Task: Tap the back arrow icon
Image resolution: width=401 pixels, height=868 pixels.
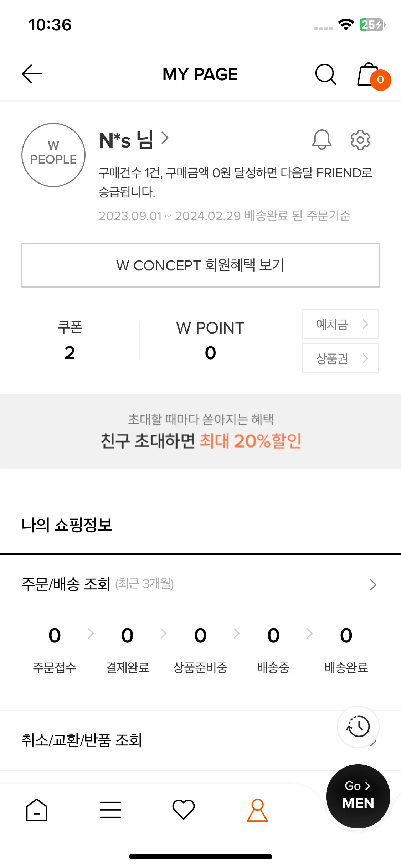Action: [x=32, y=74]
